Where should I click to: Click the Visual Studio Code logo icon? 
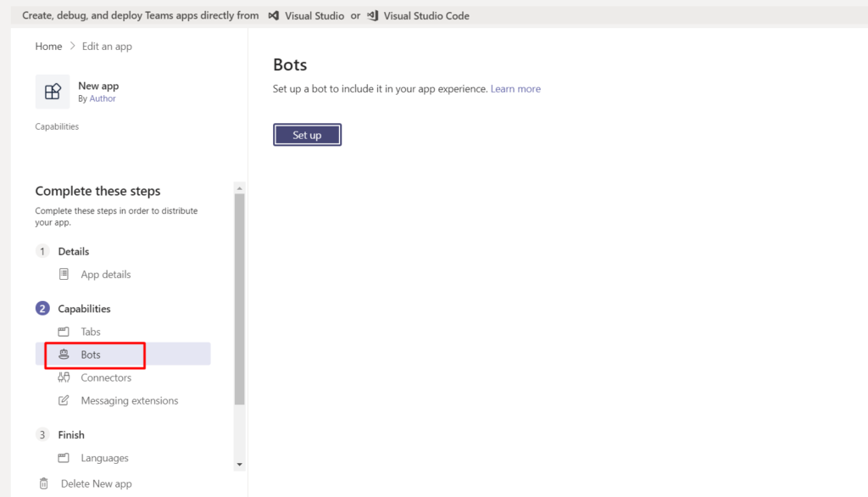pos(372,15)
